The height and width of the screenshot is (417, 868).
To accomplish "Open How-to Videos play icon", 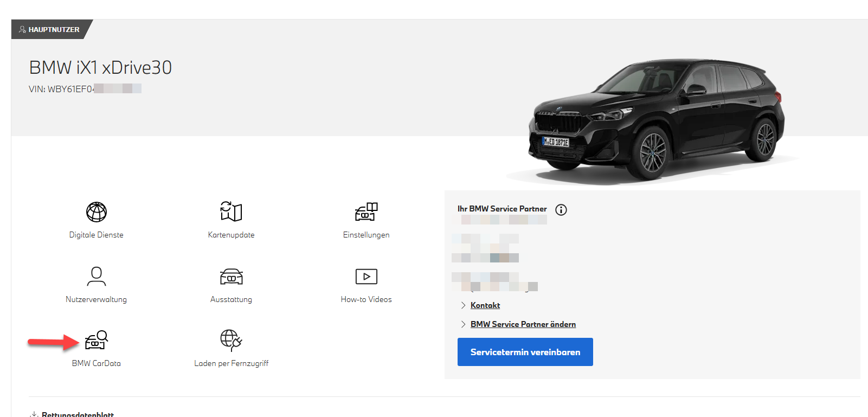I will pyautogui.click(x=367, y=277).
